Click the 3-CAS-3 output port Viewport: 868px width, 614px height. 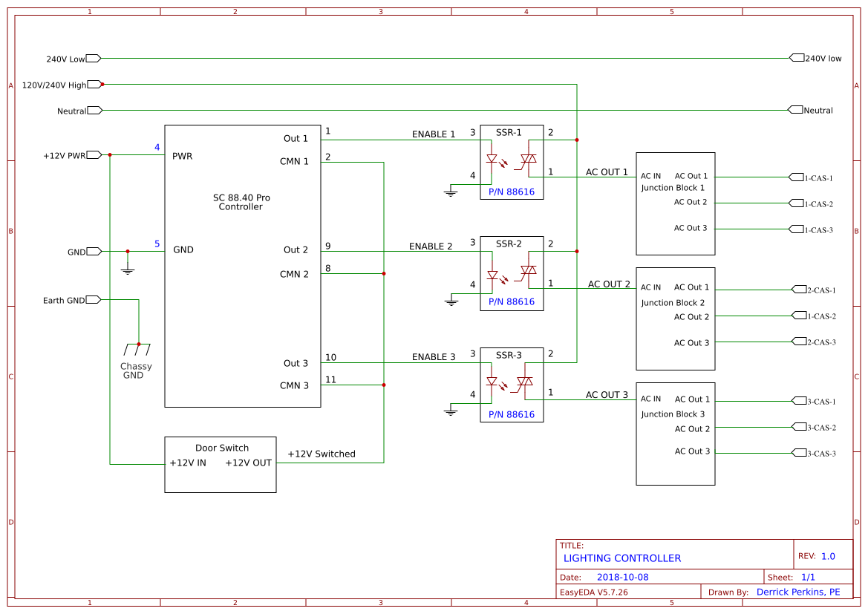[800, 452]
